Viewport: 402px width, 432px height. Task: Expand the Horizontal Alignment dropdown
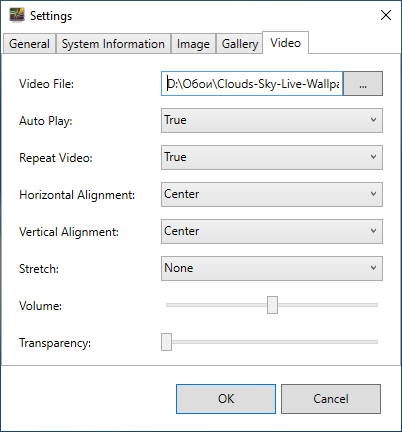coord(272,194)
